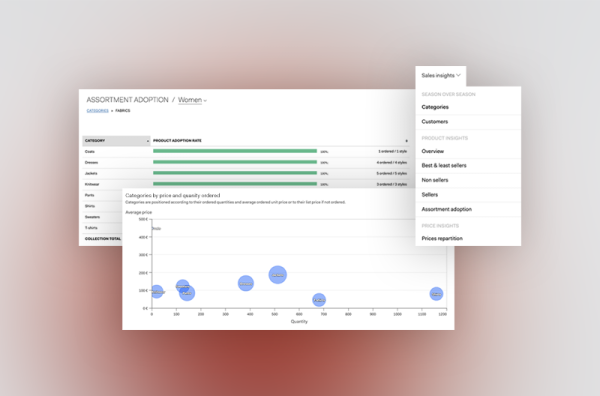This screenshot has height=396, width=600.
Task: Click the Dresses bubble in the chart
Action: click(x=246, y=284)
